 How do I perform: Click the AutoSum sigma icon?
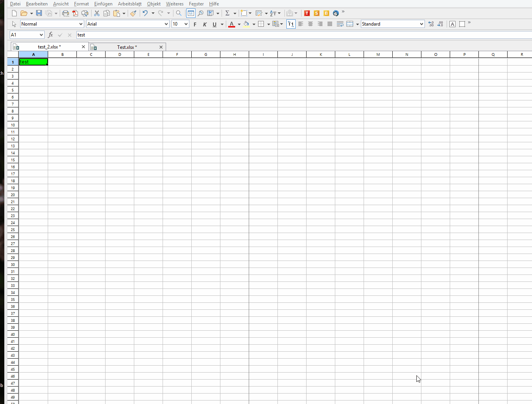[x=227, y=13]
